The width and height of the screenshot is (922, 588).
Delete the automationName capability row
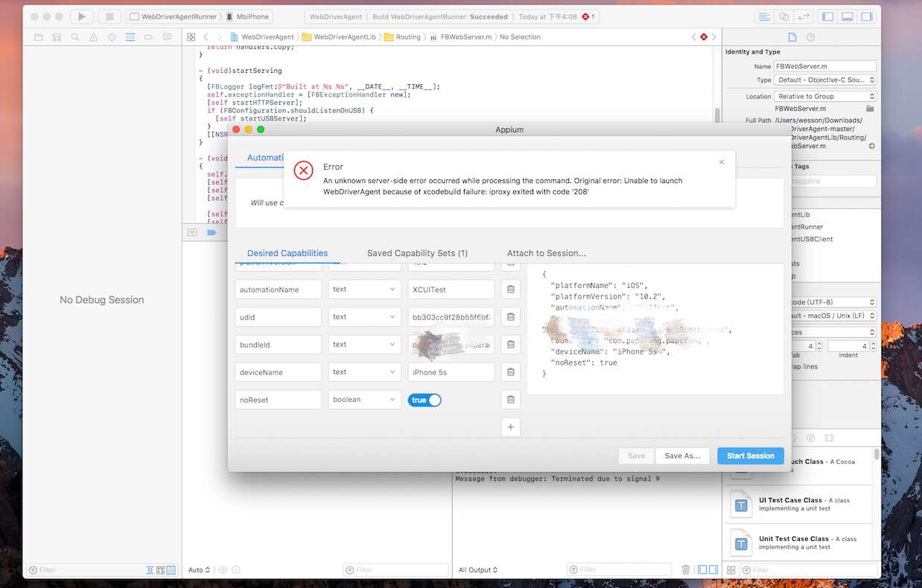[510, 290]
